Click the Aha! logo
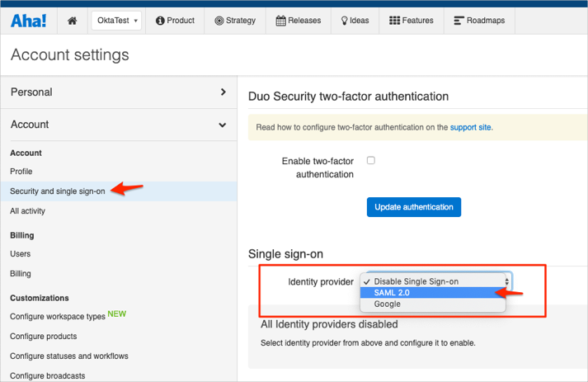 (29, 21)
